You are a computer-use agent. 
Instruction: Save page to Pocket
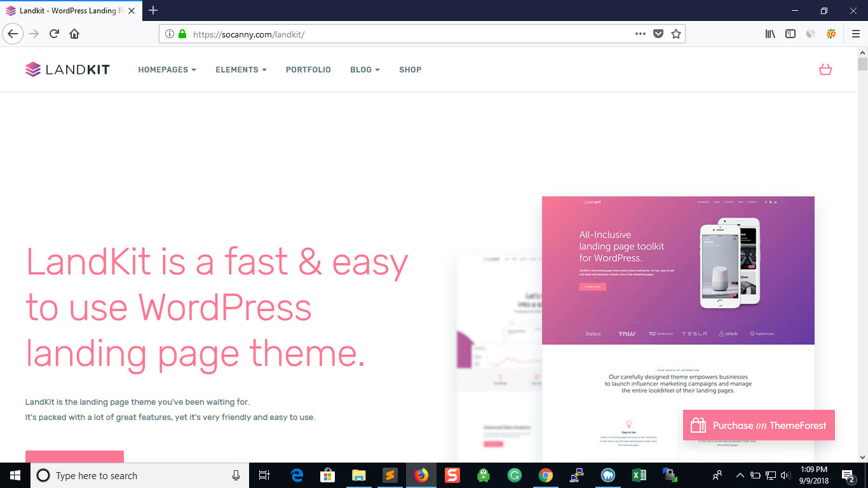[x=658, y=34]
